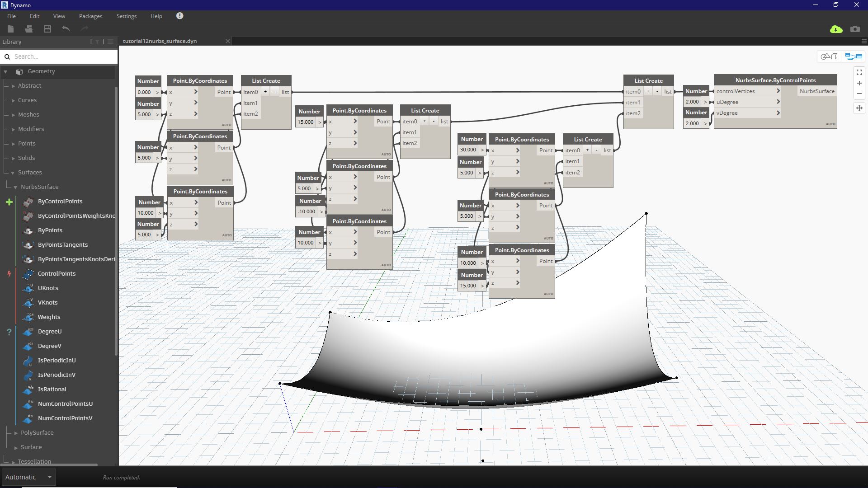868x488 pixels.
Task: Click the green cloud upload icon
Action: (x=836, y=29)
